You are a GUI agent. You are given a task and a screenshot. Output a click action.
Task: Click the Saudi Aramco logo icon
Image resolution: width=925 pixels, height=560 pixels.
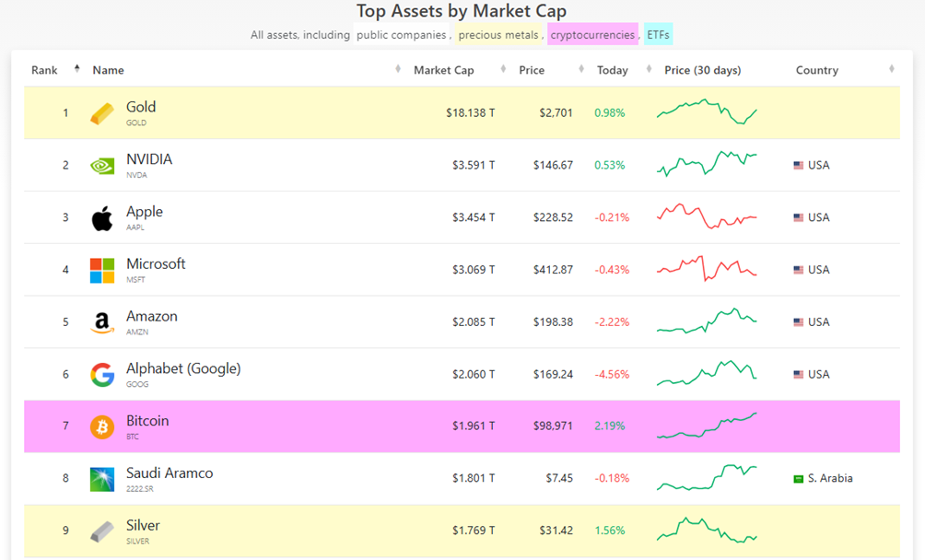pos(102,479)
